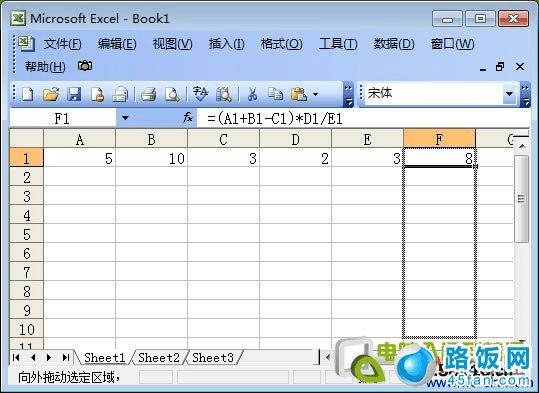Restore the workbook window button
Image resolution: width=539 pixels, height=393 pixels.
(x=500, y=66)
